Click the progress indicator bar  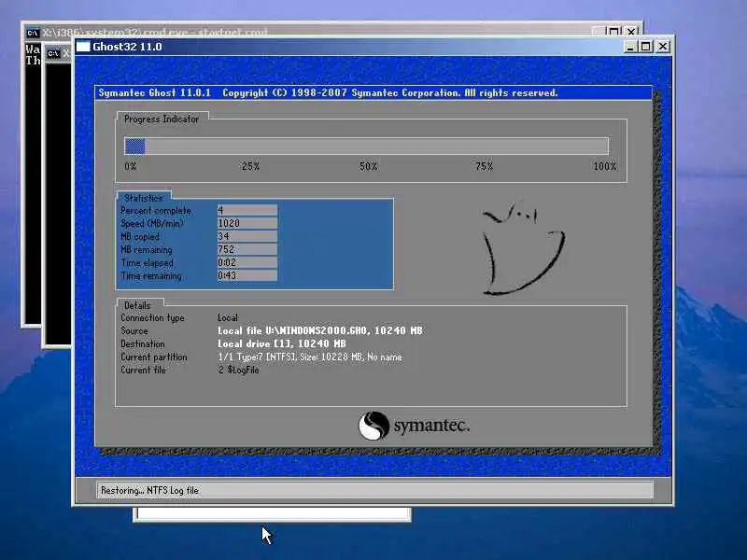(366, 146)
